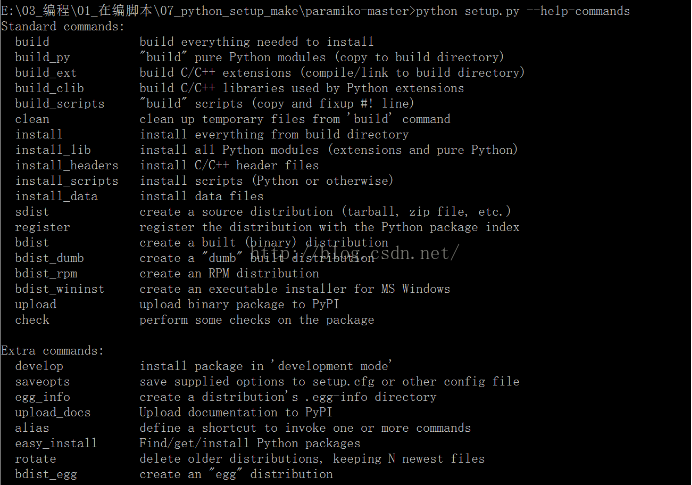Click the 'saveopts' command name
This screenshot has height=485, width=692.
42,382
